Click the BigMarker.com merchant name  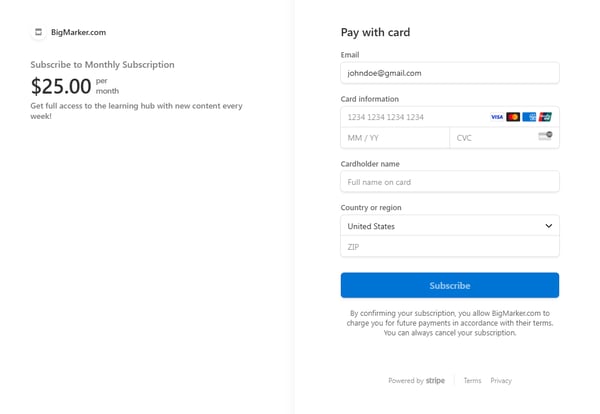click(78, 32)
